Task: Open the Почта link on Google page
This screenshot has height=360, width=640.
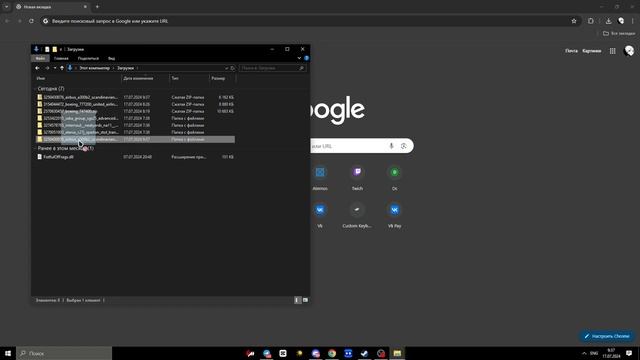Action: pos(571,51)
